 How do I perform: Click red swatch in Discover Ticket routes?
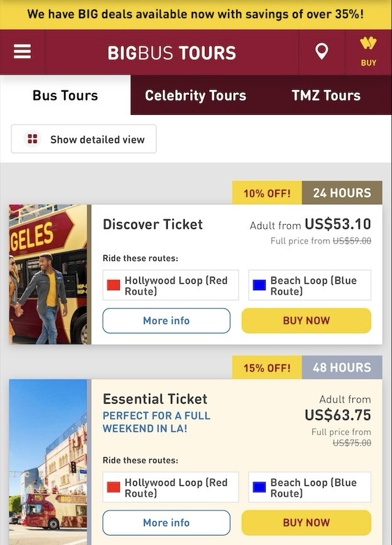click(114, 285)
